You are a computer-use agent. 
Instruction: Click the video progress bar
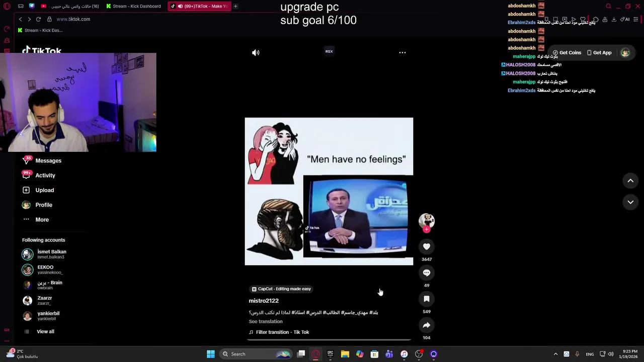[x=329, y=340]
